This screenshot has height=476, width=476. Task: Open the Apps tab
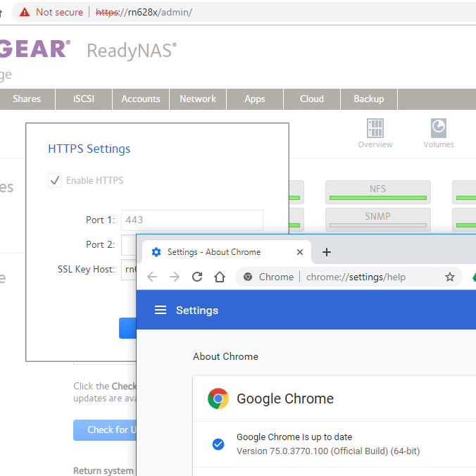click(255, 99)
